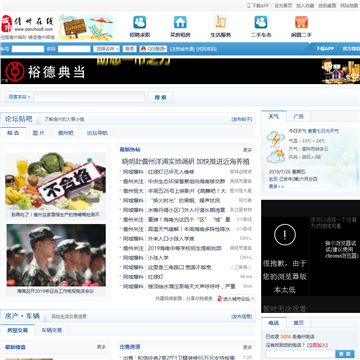Open the soldiers photo thumbnail
Image resolution: width=360 pixels, height=360 pixels.
point(56,255)
